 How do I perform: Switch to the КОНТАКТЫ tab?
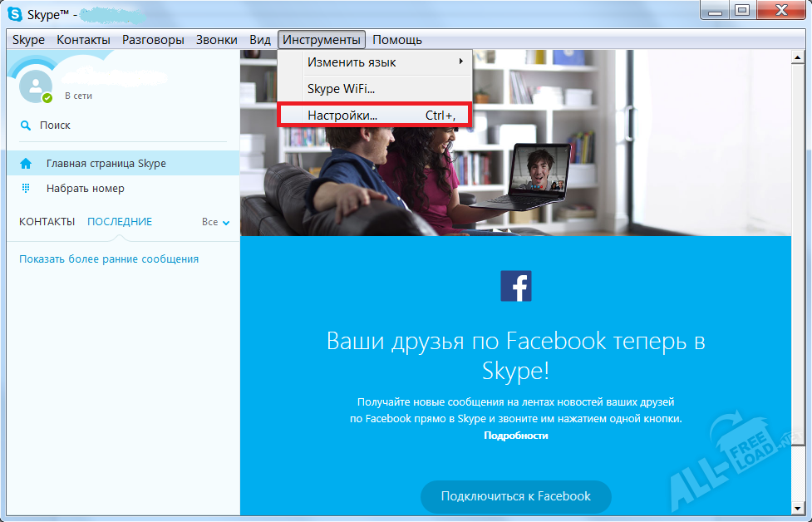47,222
